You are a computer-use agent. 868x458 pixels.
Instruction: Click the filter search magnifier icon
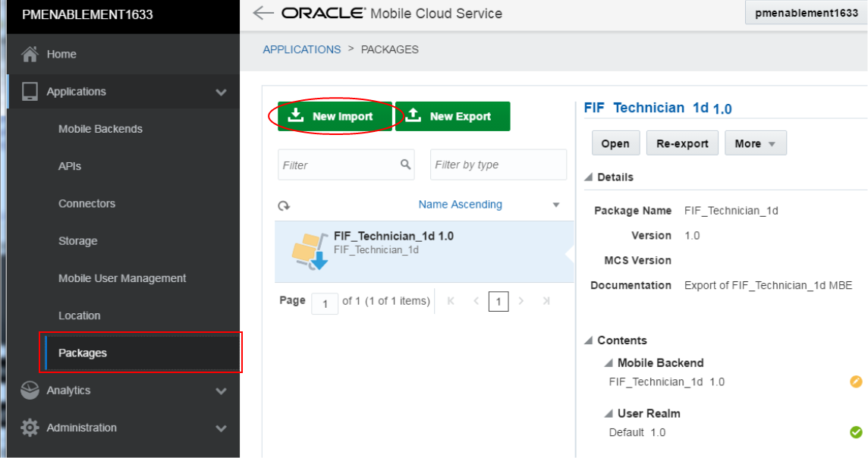pos(406,165)
